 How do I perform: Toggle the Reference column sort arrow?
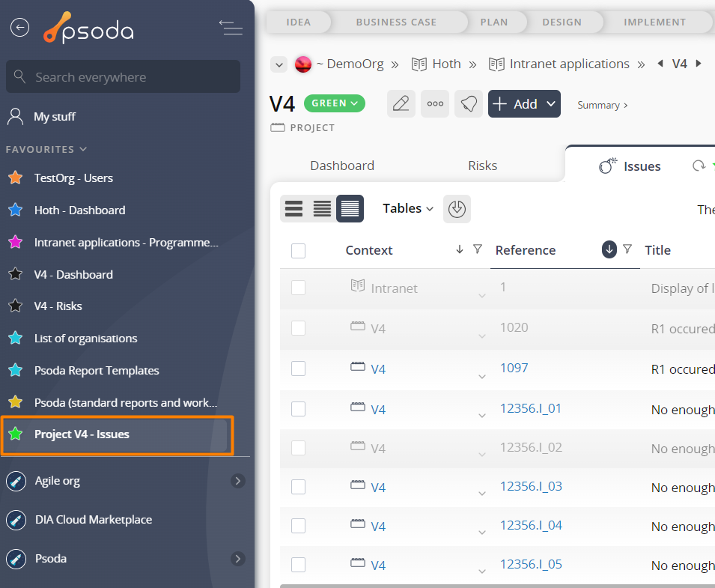[609, 249]
